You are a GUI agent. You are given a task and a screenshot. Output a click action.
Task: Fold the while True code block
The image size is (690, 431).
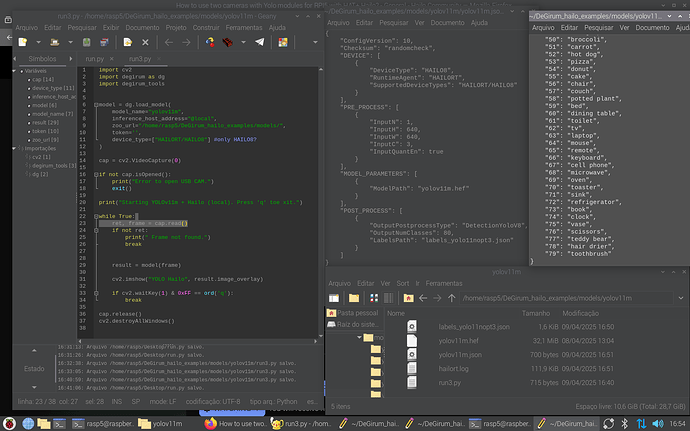[x=96, y=215]
